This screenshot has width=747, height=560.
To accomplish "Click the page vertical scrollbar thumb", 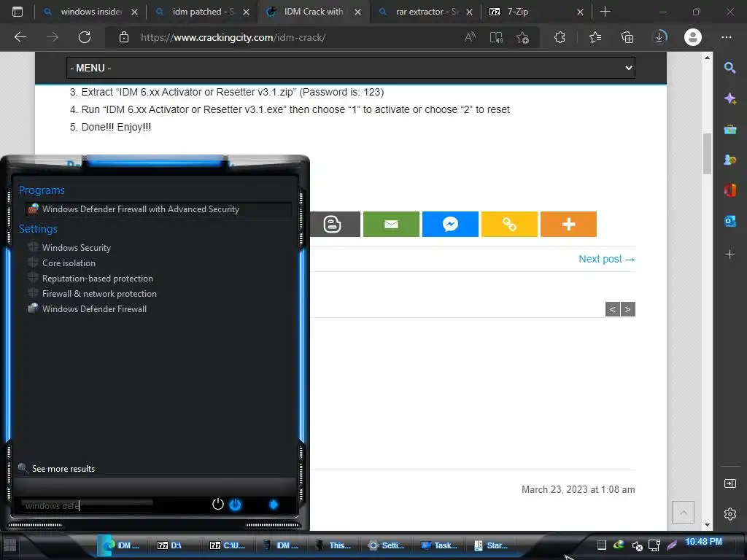I will coord(707,153).
